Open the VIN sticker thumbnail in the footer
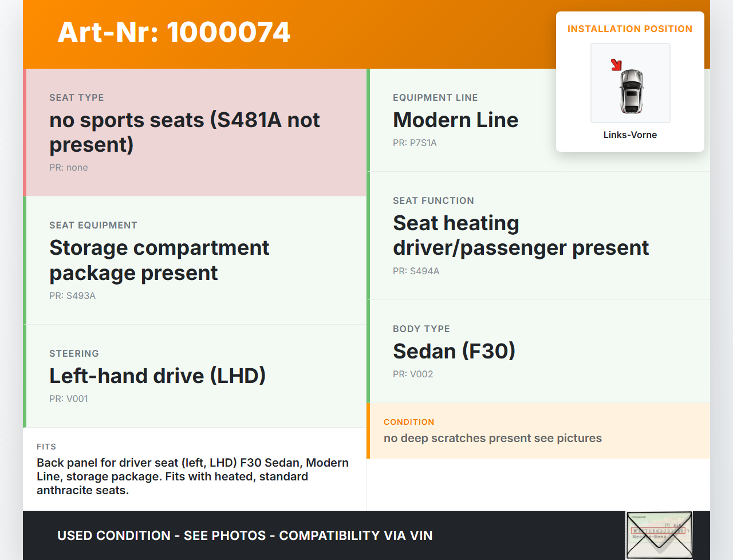This screenshot has width=733, height=560. tap(659, 535)
